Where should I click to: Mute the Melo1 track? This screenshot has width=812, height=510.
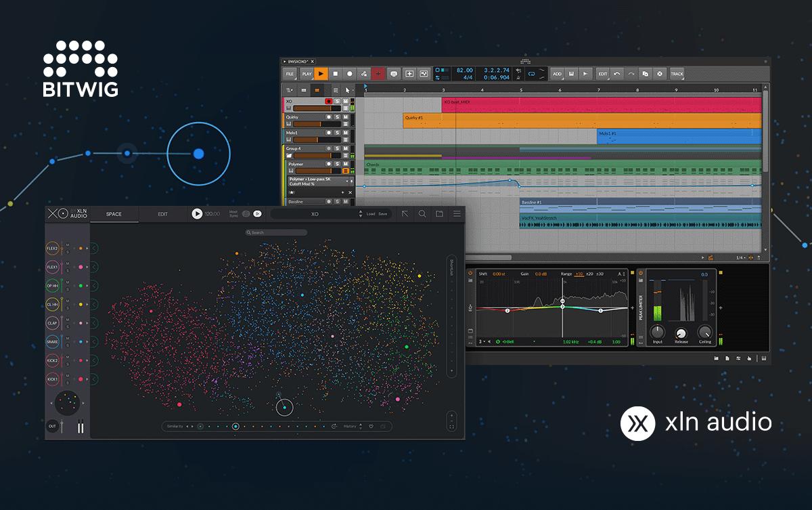click(345, 133)
